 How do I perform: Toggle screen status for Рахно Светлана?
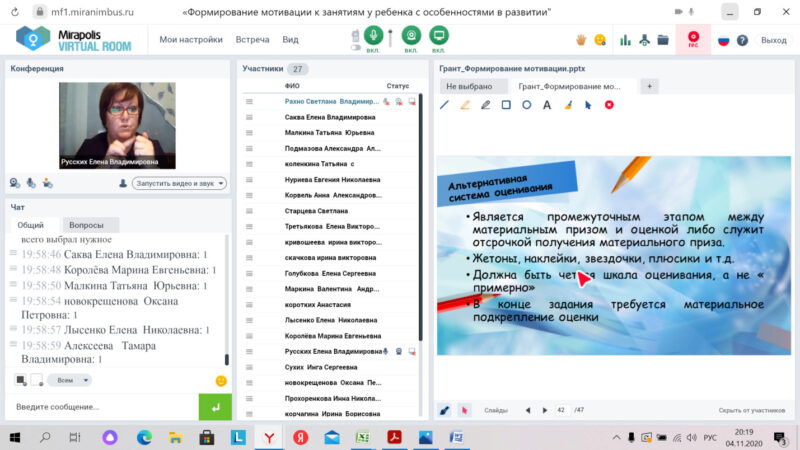click(x=412, y=102)
